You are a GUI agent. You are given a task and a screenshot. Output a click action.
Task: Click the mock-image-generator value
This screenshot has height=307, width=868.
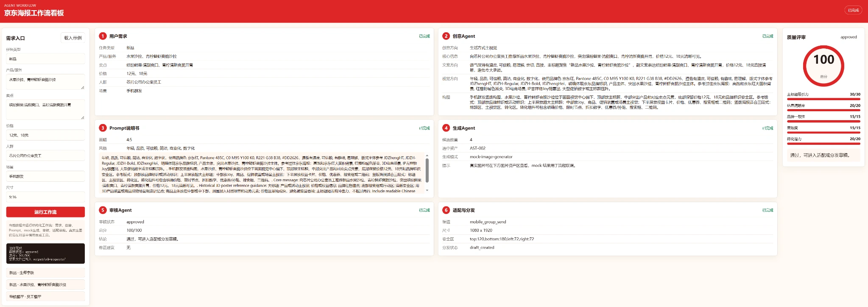tap(491, 157)
